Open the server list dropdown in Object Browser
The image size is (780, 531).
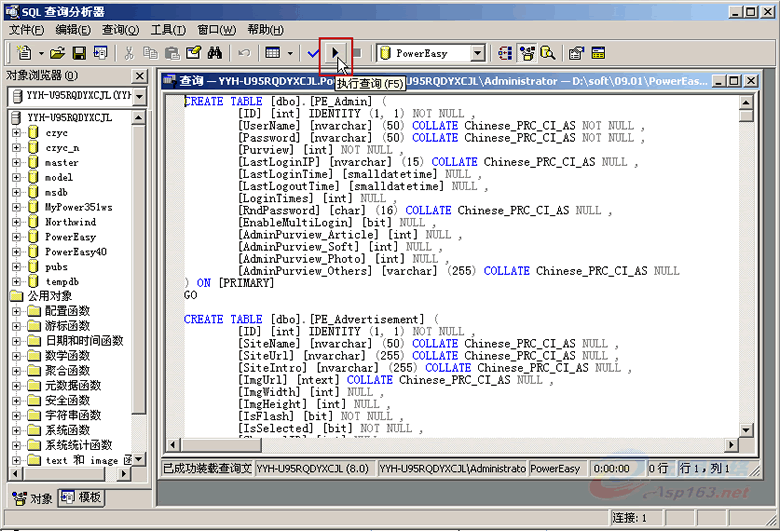pos(140,96)
